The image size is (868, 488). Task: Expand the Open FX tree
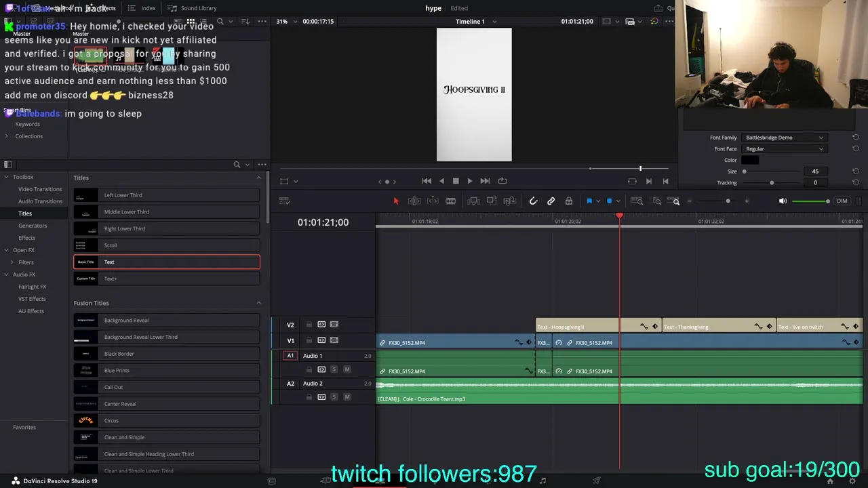(x=6, y=250)
